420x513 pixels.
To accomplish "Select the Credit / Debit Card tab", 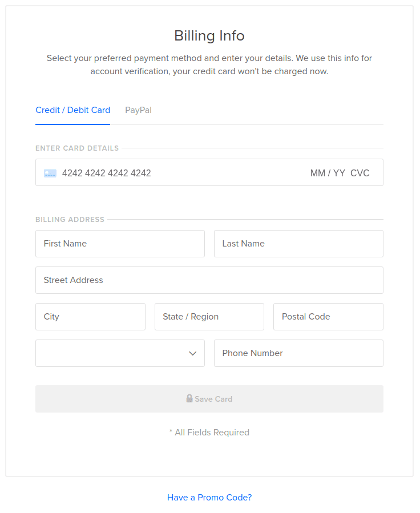I will pos(72,110).
